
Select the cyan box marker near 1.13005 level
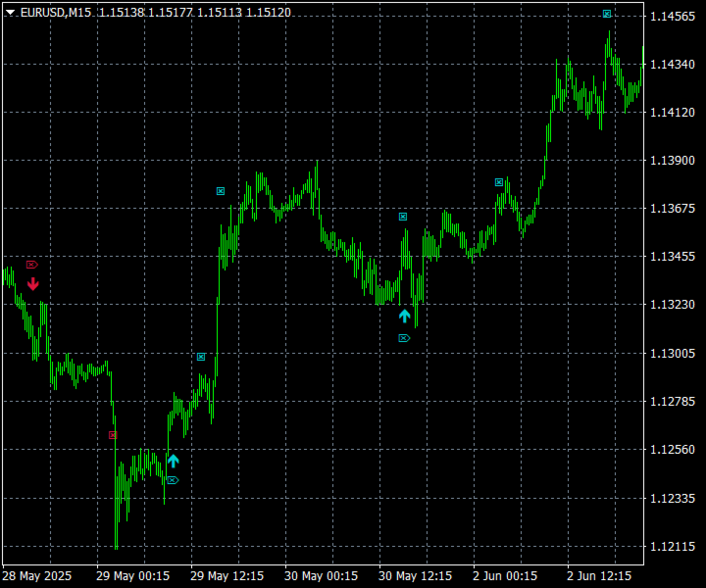pyautogui.click(x=201, y=357)
